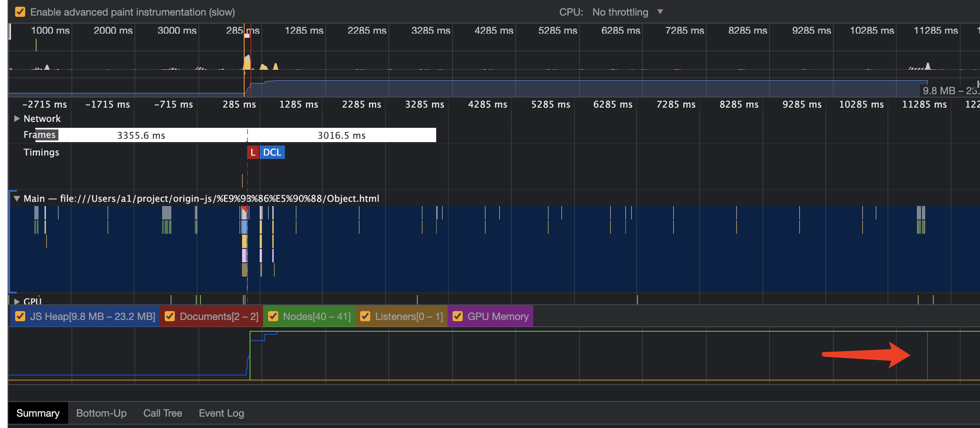Viewport: 980px width, 428px height.
Task: Select the 3016.5 ms frame
Action: pos(342,135)
